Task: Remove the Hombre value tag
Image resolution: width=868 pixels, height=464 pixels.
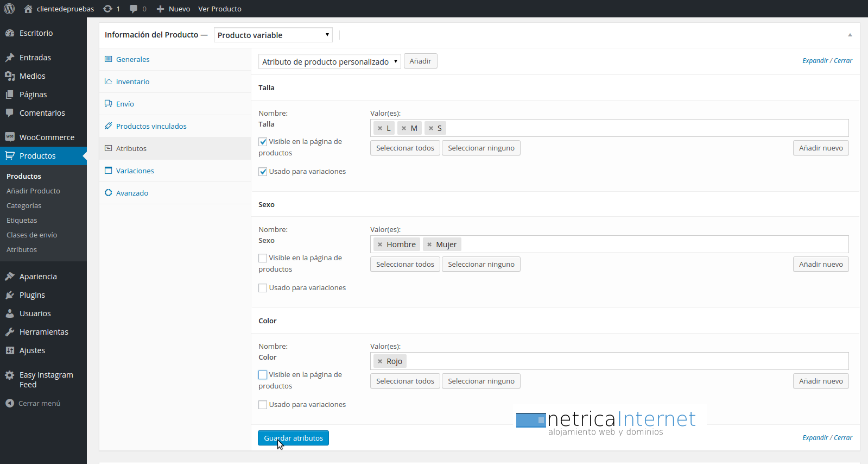Action: pos(380,244)
